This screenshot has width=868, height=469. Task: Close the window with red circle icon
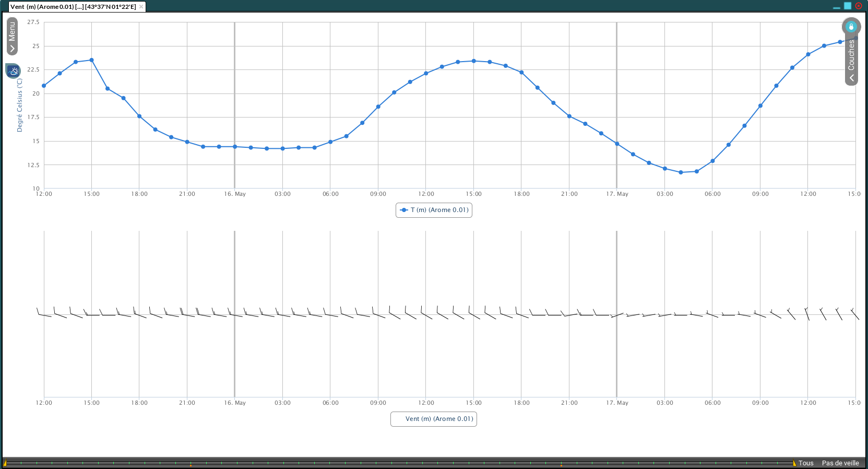click(859, 6)
